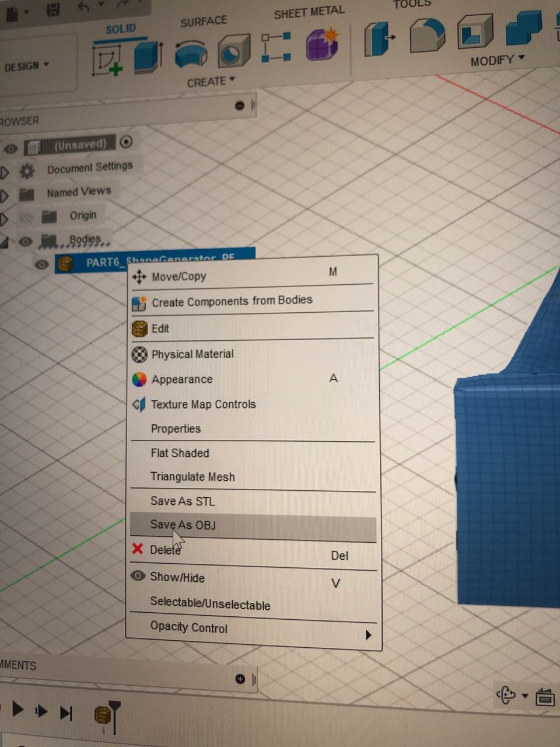Click the Origin folder icon
The height and width of the screenshot is (747, 560).
point(50,217)
